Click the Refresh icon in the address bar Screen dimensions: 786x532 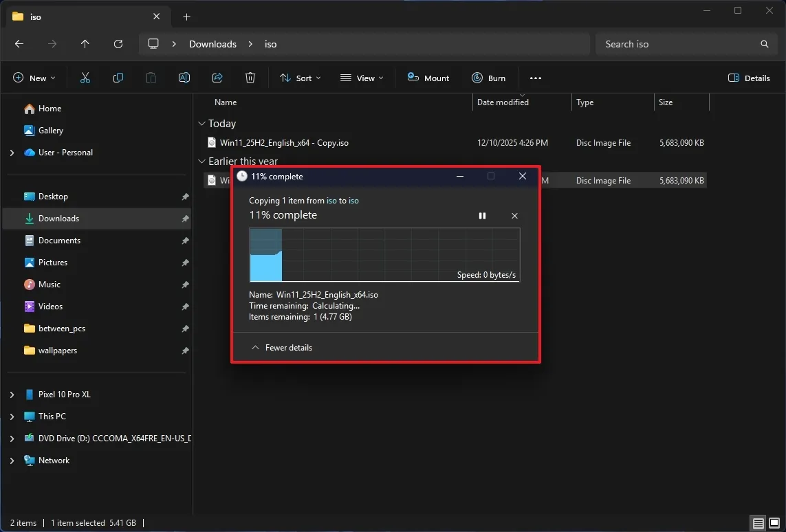[x=118, y=43]
